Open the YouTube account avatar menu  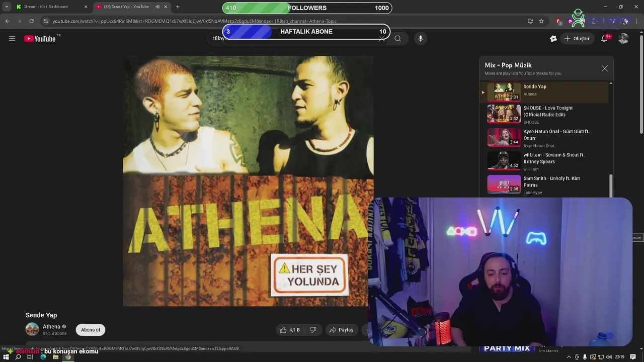(623, 39)
